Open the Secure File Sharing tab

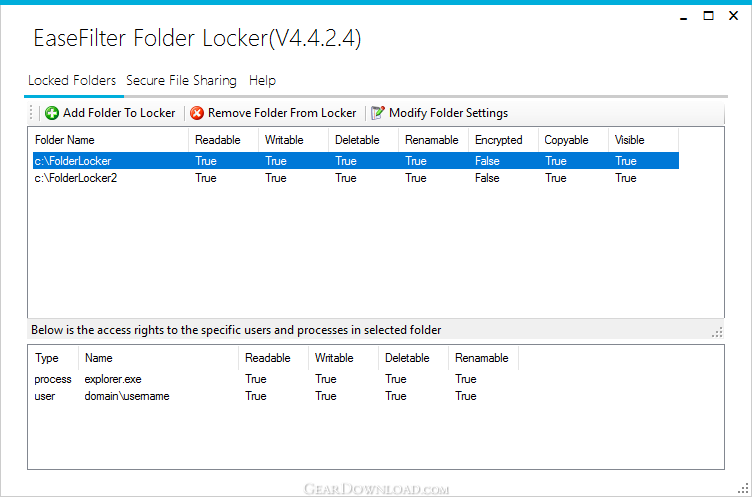[x=181, y=80]
